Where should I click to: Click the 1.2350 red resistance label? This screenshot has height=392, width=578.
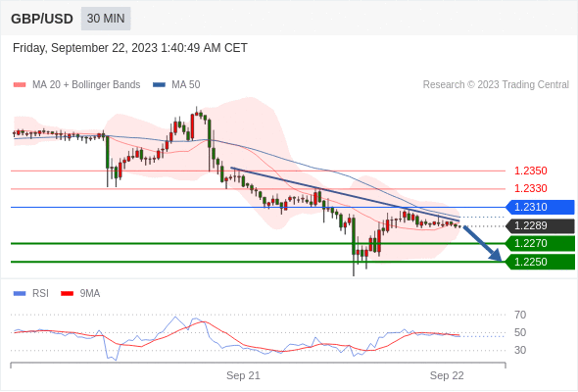[530, 171]
